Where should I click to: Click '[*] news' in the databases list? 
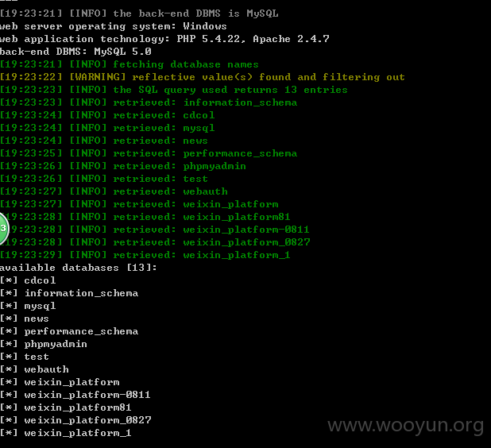tap(25, 319)
